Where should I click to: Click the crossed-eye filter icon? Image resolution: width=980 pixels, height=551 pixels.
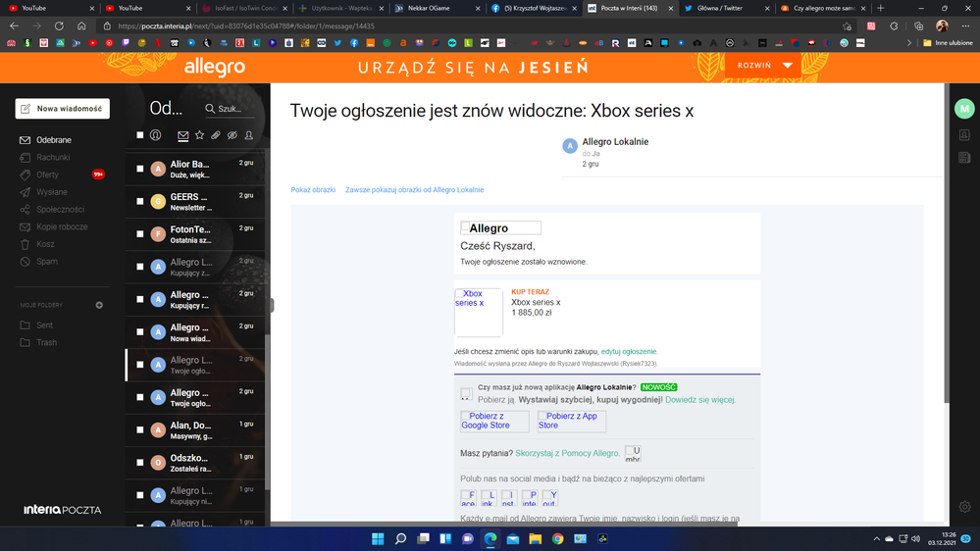pyautogui.click(x=232, y=135)
